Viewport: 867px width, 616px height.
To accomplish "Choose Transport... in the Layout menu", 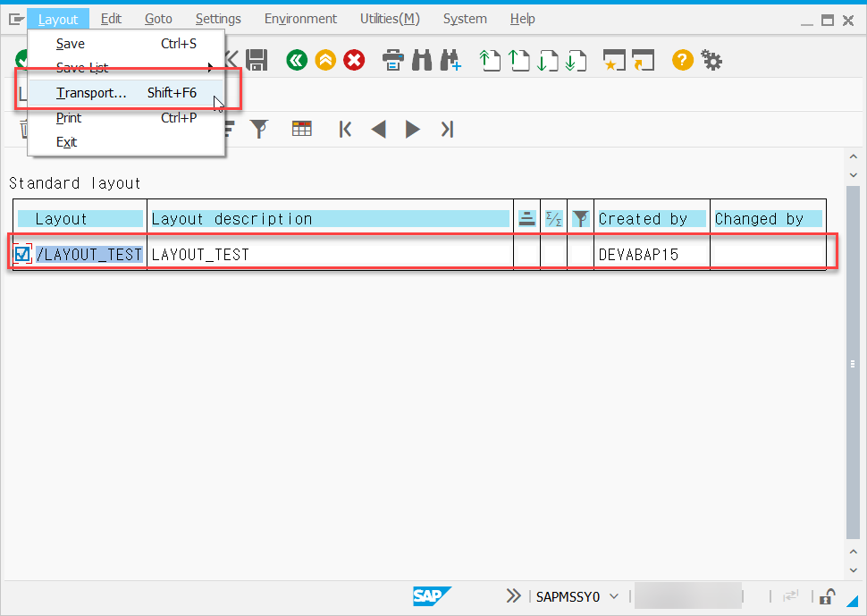I will [126, 93].
